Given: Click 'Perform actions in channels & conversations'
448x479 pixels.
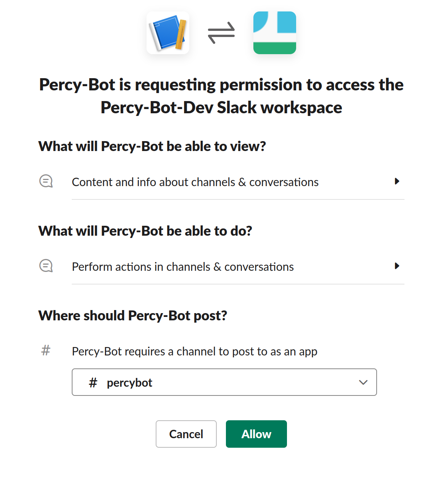Looking at the screenshot, I should coord(183,267).
